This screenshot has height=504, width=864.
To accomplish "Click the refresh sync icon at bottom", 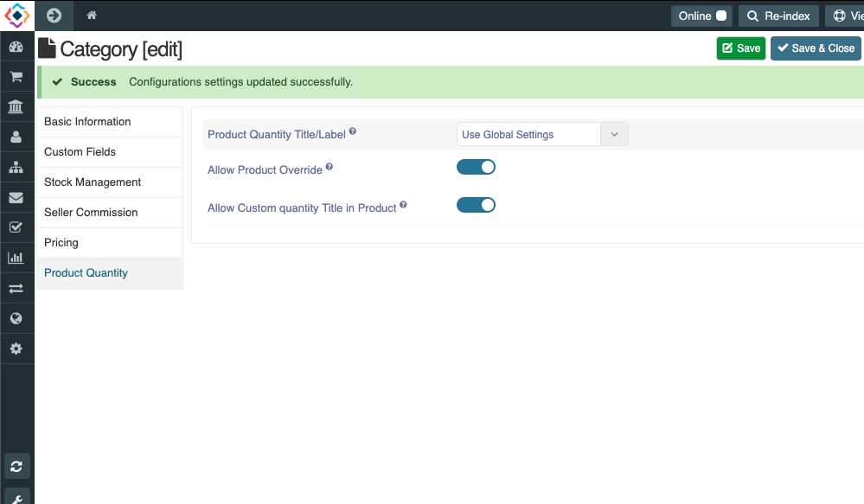I will [x=16, y=467].
